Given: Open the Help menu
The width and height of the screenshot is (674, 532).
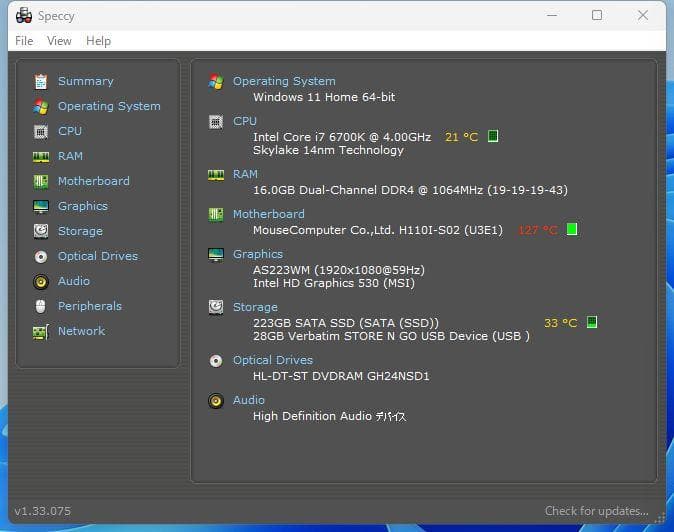Looking at the screenshot, I should pos(98,41).
